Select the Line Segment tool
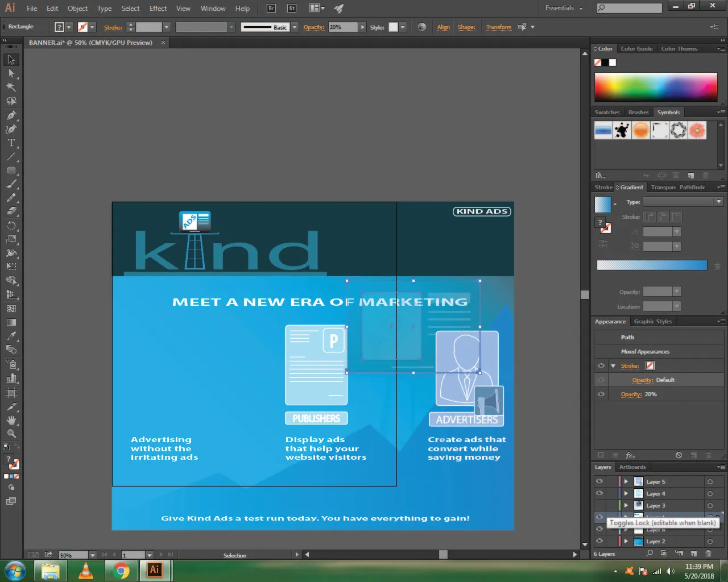 (x=11, y=156)
